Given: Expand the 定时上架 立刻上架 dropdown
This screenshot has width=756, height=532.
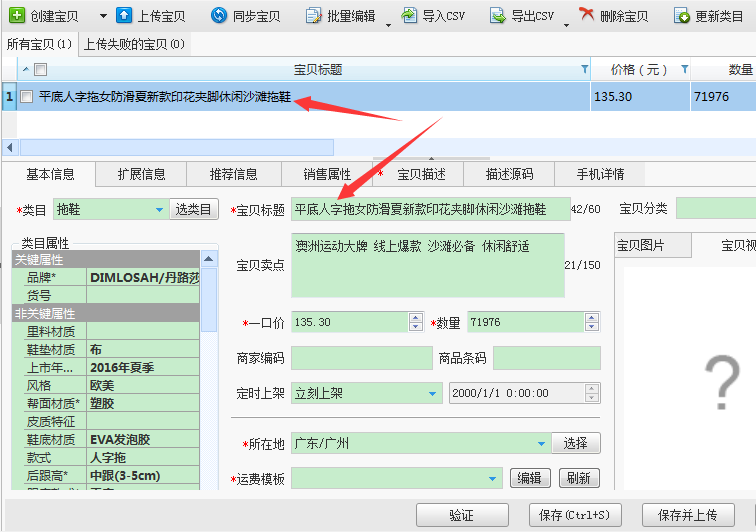Looking at the screenshot, I should pos(433,394).
